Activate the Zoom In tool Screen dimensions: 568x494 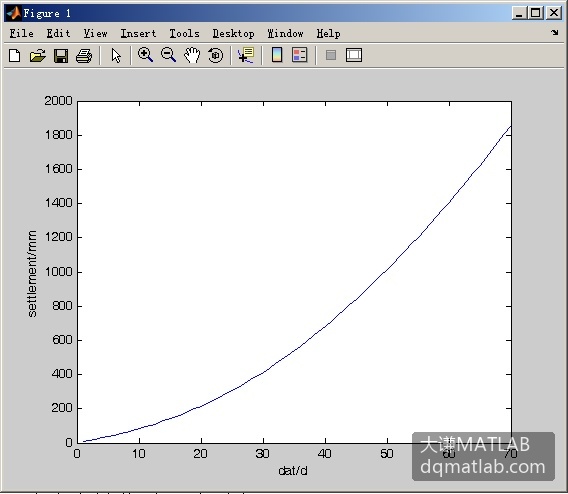click(145, 55)
